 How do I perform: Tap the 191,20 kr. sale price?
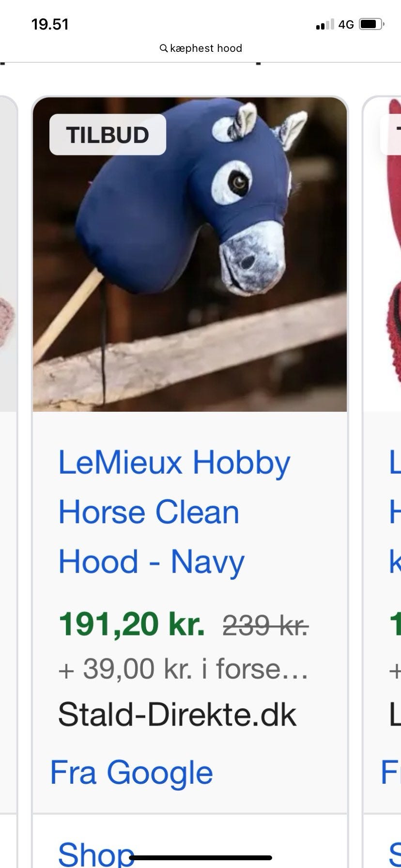pyautogui.click(x=132, y=624)
